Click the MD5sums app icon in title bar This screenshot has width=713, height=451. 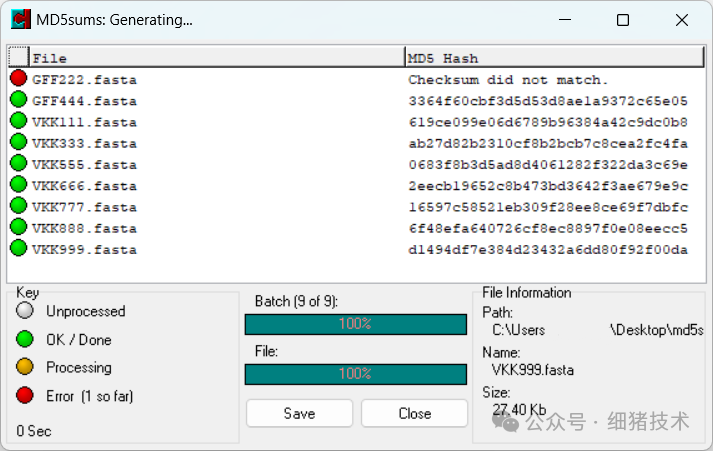[21, 20]
